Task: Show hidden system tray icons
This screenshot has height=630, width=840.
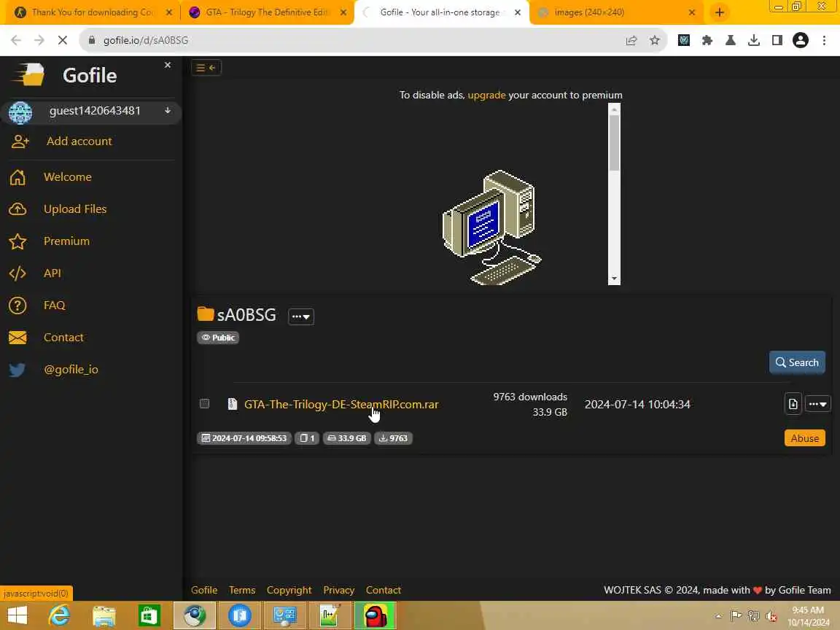Action: [x=718, y=616]
